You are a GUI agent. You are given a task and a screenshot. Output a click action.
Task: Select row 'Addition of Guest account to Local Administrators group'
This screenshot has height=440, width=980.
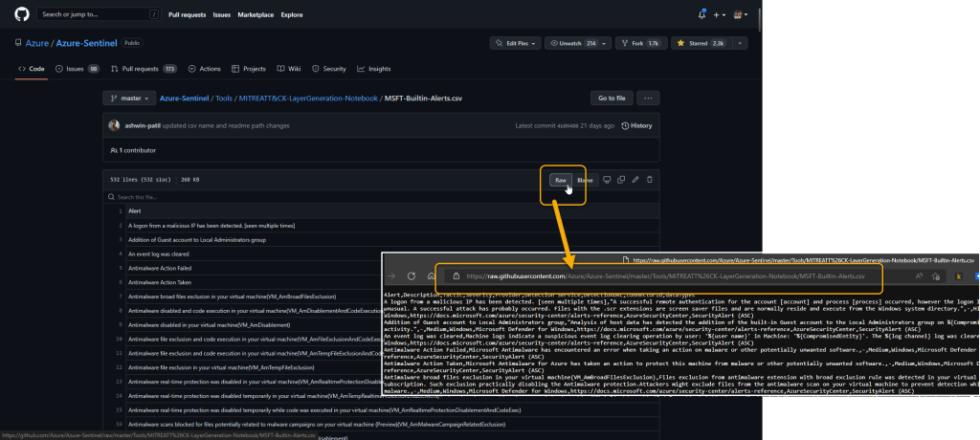[196, 239]
